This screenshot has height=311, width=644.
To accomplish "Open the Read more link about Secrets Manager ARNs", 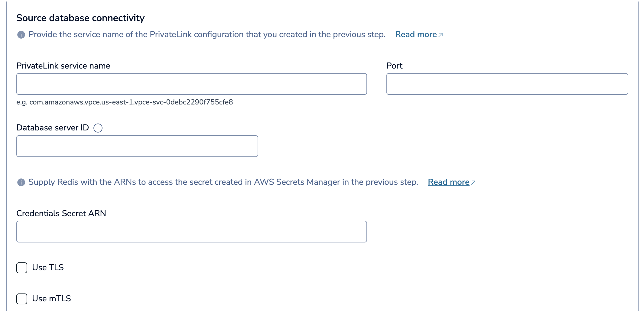I will point(449,182).
